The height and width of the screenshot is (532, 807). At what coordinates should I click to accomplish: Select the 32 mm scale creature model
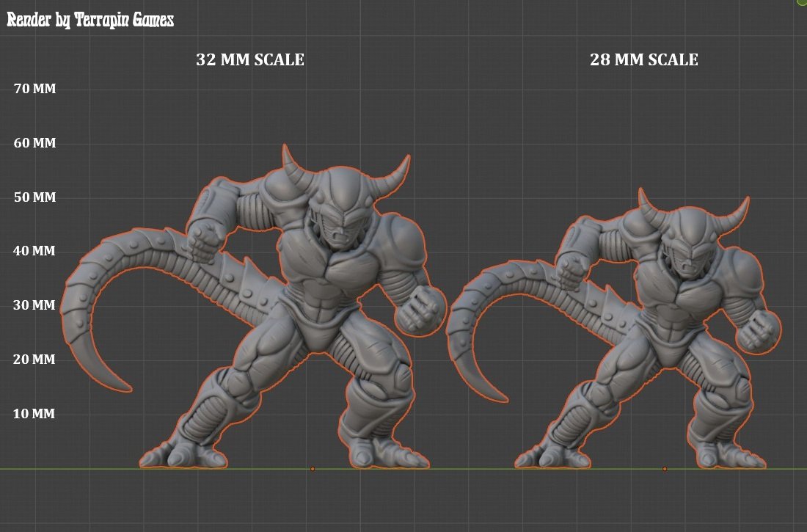pos(252,307)
